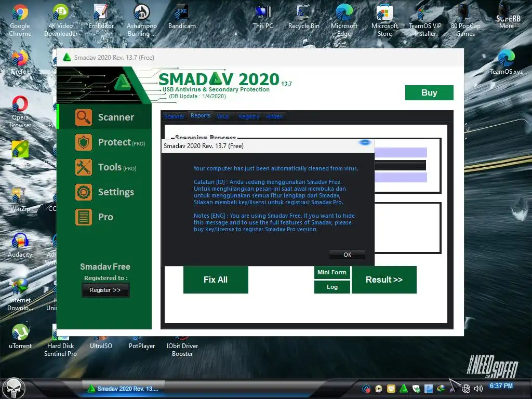
Task: Open the Tools (PRO) section
Action: tap(104, 167)
